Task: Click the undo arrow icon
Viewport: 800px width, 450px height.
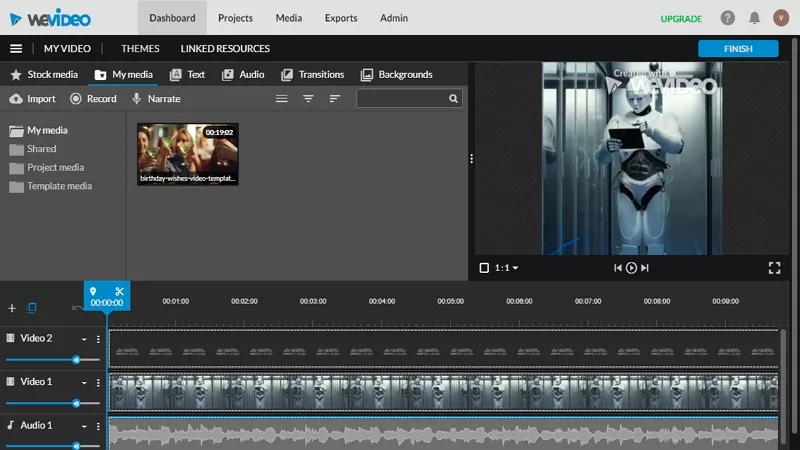Action: click(77, 308)
